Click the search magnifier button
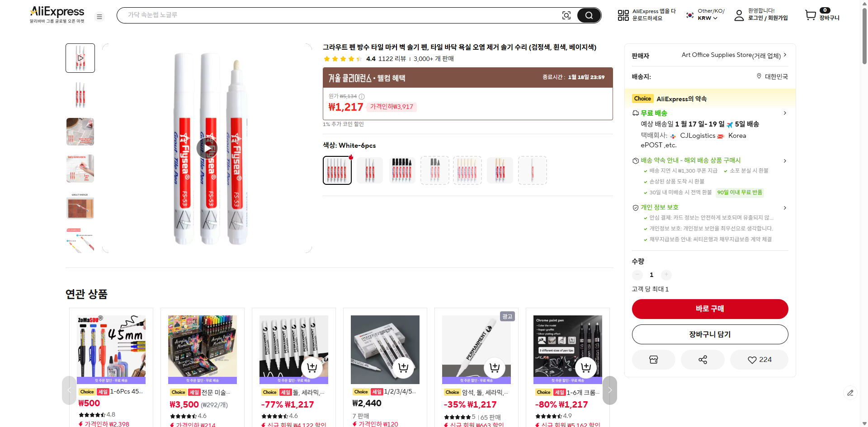The width and height of the screenshot is (868, 427). point(589,15)
